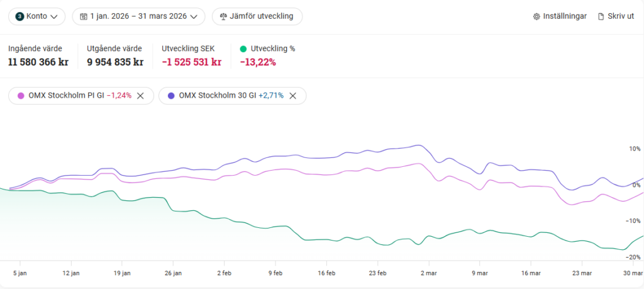The image size is (644, 289).
Task: Click the purple dot of OMX Stockholm 30 GI
Action: (x=171, y=96)
